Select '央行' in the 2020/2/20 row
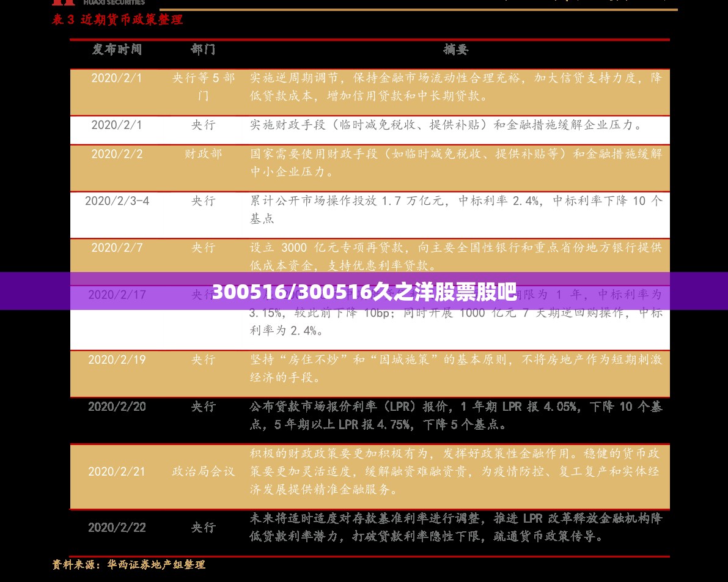Screen dimensions: 728x582 click(x=203, y=407)
